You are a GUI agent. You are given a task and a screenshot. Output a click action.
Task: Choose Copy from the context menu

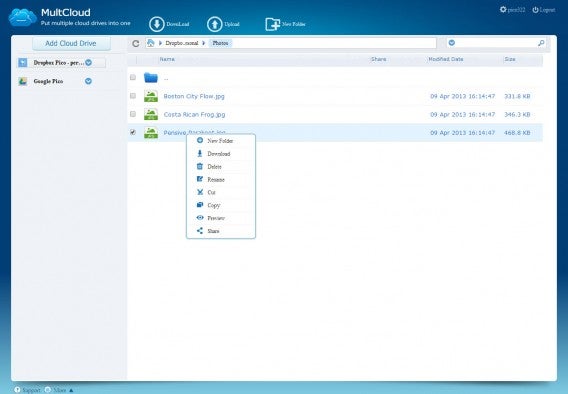click(x=221, y=205)
